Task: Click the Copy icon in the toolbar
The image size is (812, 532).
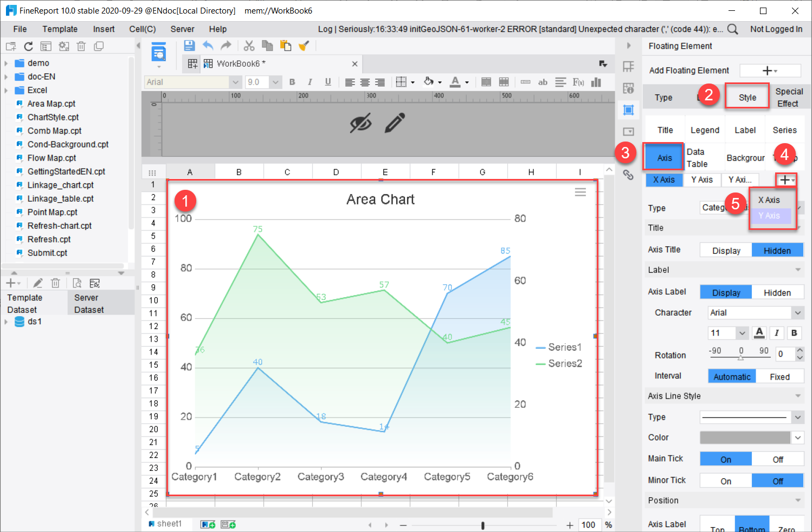Action: pyautogui.click(x=267, y=46)
